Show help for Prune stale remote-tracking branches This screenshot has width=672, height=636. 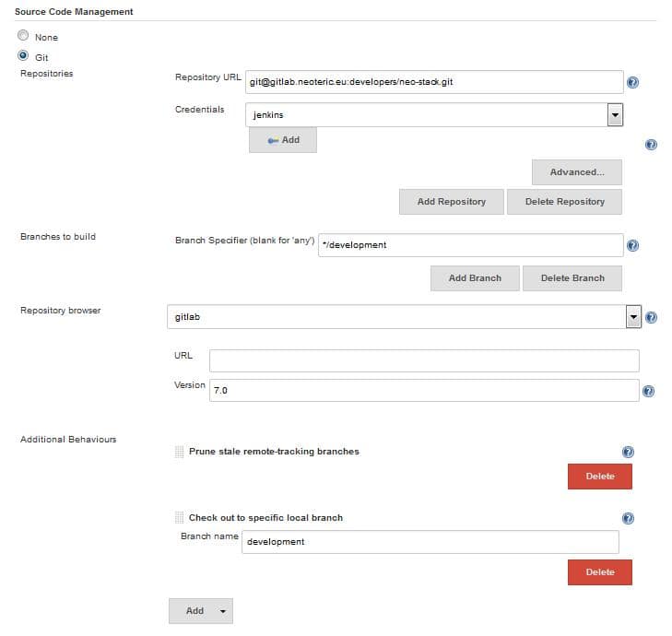click(628, 453)
